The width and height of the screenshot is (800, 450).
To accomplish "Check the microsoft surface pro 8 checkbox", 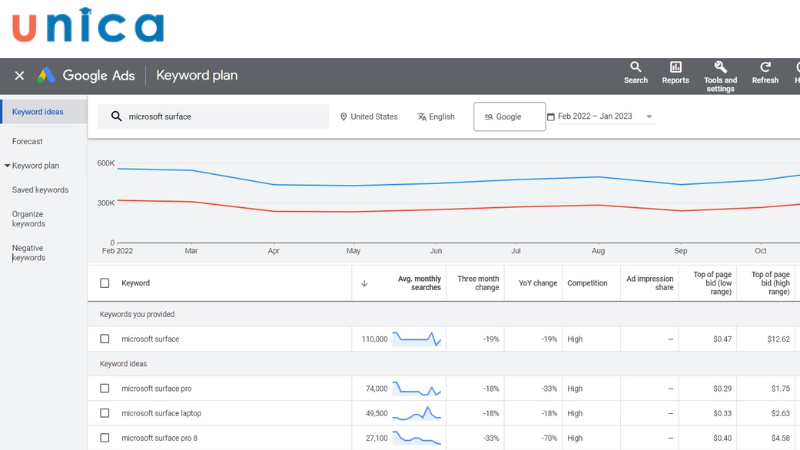I will [x=105, y=438].
